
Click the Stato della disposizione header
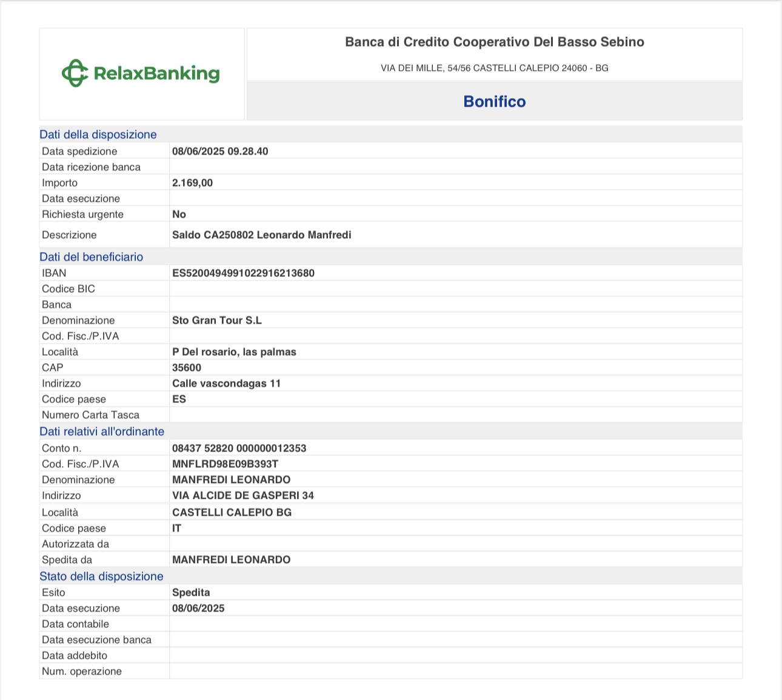coord(101,576)
